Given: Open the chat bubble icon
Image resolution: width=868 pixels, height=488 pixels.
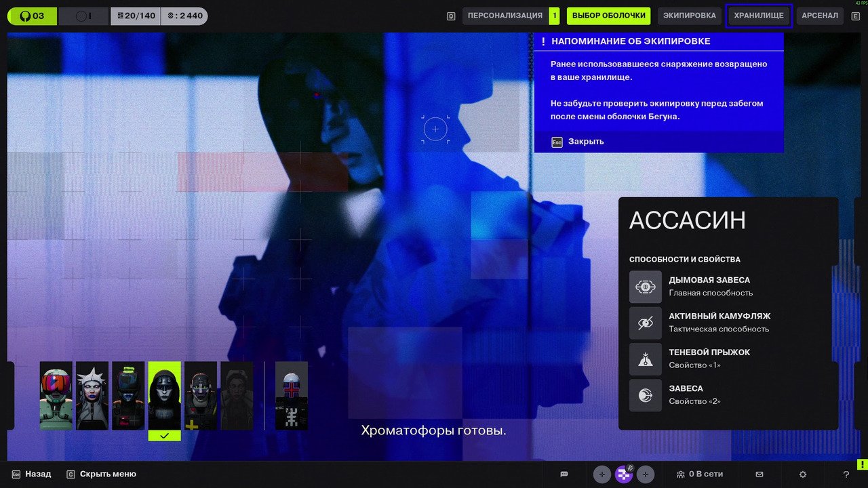Looking at the screenshot, I should pyautogui.click(x=564, y=474).
